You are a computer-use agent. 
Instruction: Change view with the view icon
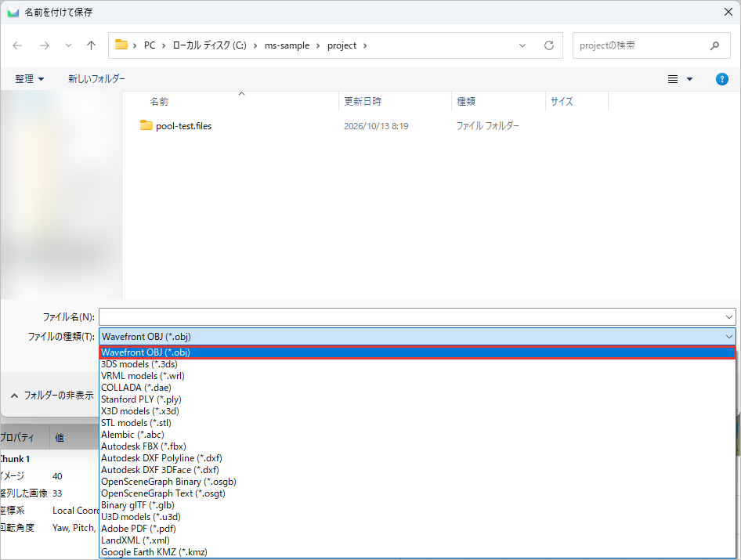673,79
